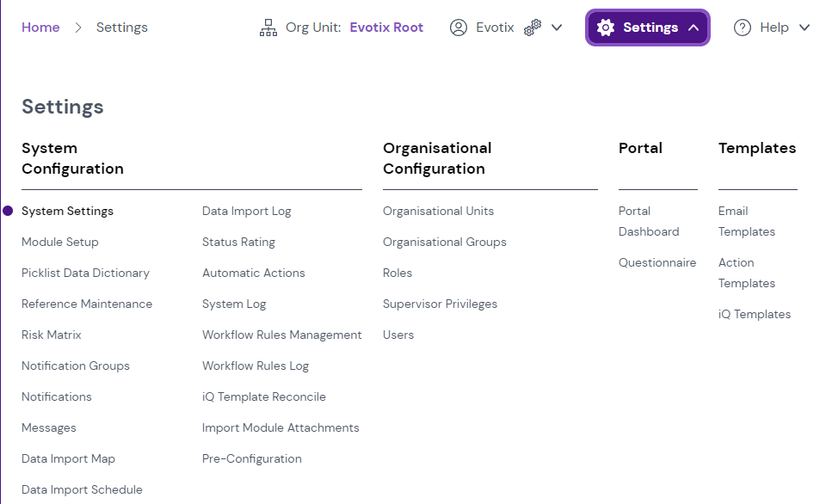Select Picklist Data Dictionary
Image resolution: width=826 pixels, height=504 pixels.
click(x=85, y=273)
